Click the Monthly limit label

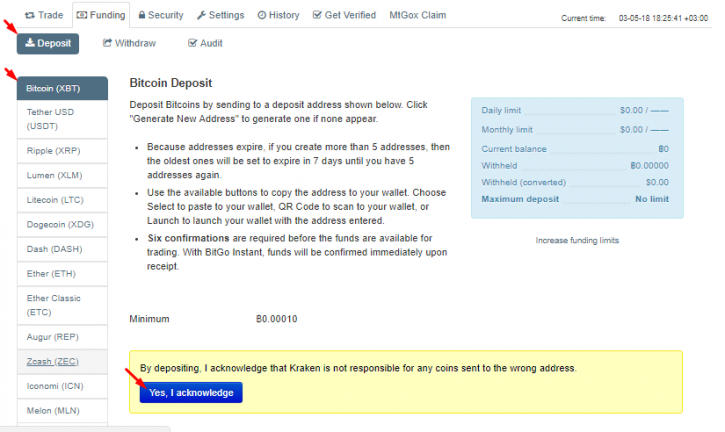[x=507, y=130]
